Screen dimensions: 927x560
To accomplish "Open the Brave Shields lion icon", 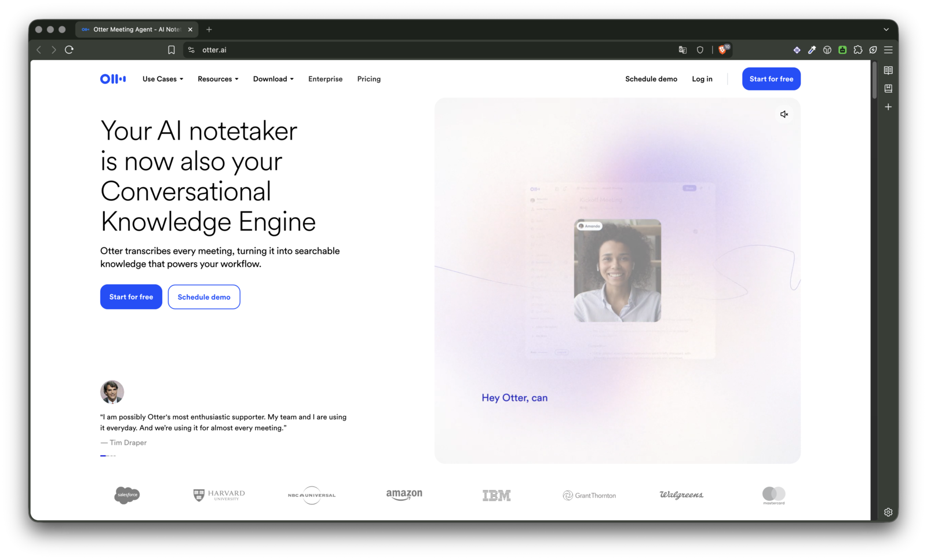I will (x=723, y=50).
